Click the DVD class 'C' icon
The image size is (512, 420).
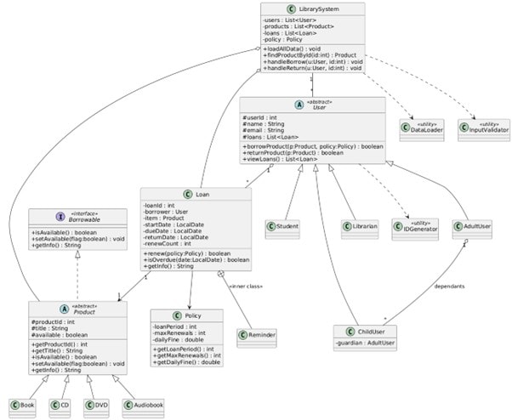point(89,405)
